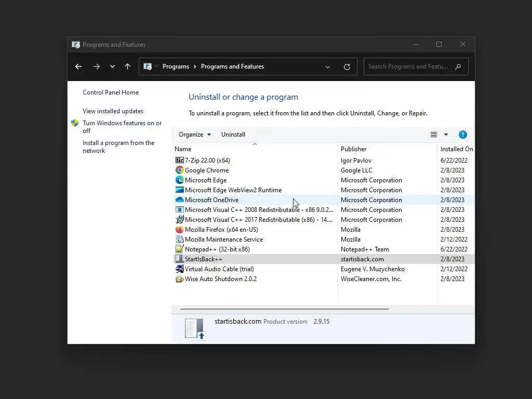
Task: Click the shield icon beside Windows features
Action: pos(75,123)
